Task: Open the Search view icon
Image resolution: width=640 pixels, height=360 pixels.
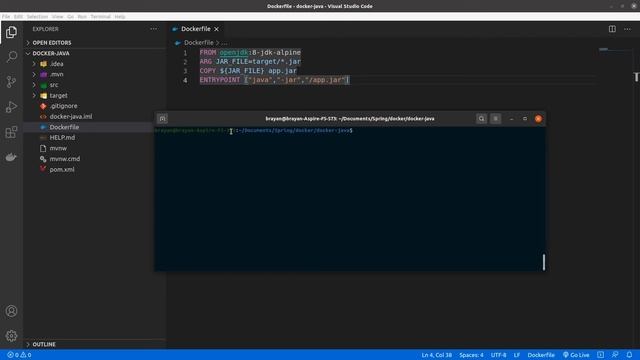Action: coord(11,56)
